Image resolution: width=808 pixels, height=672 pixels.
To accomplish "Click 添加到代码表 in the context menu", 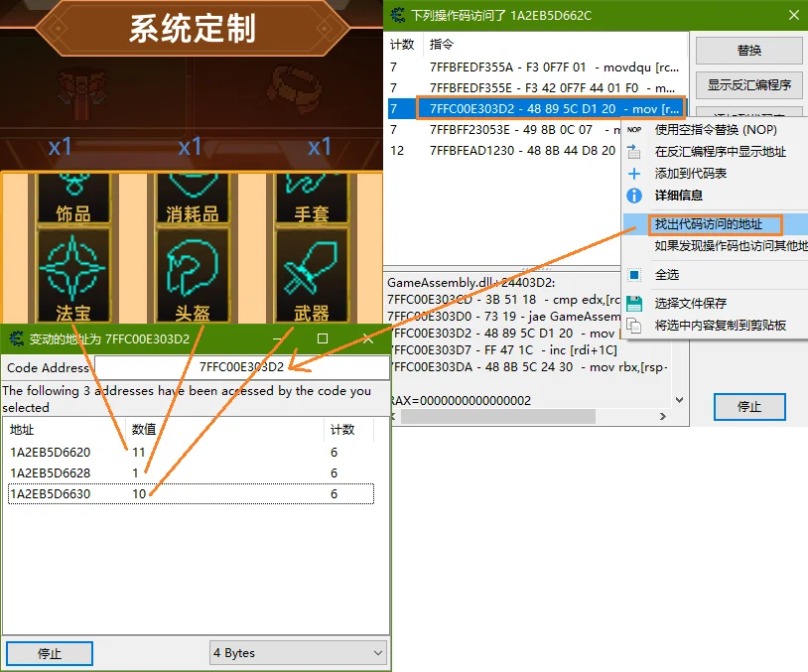I will click(x=690, y=174).
